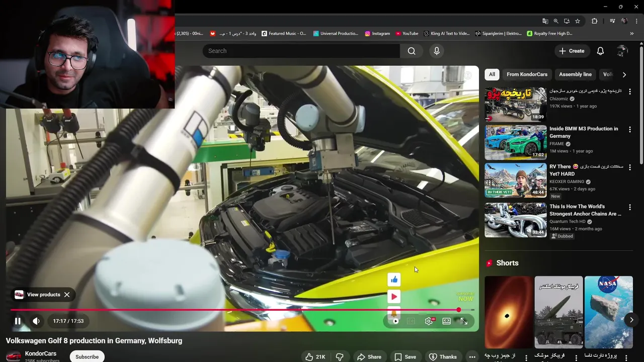644x362 pixels.
Task: Open the YouTube account avatar menu
Action: point(622,51)
